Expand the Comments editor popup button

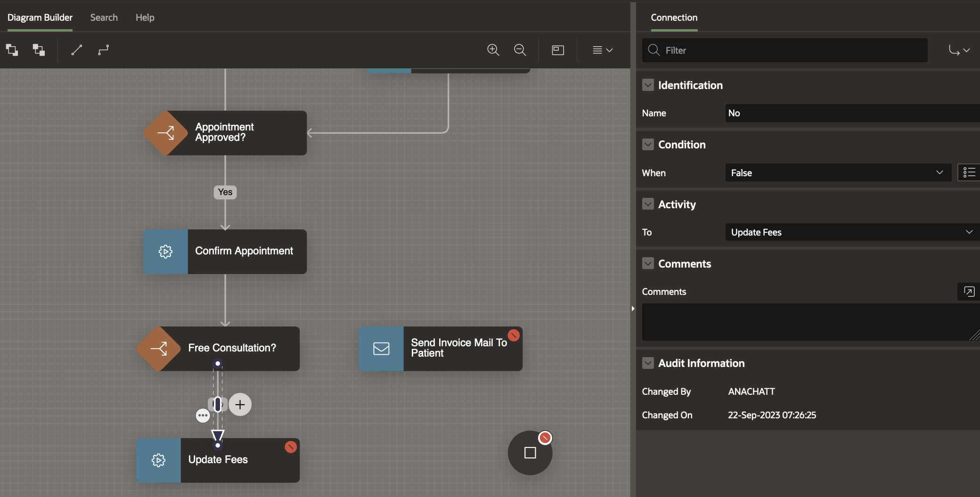(x=969, y=291)
